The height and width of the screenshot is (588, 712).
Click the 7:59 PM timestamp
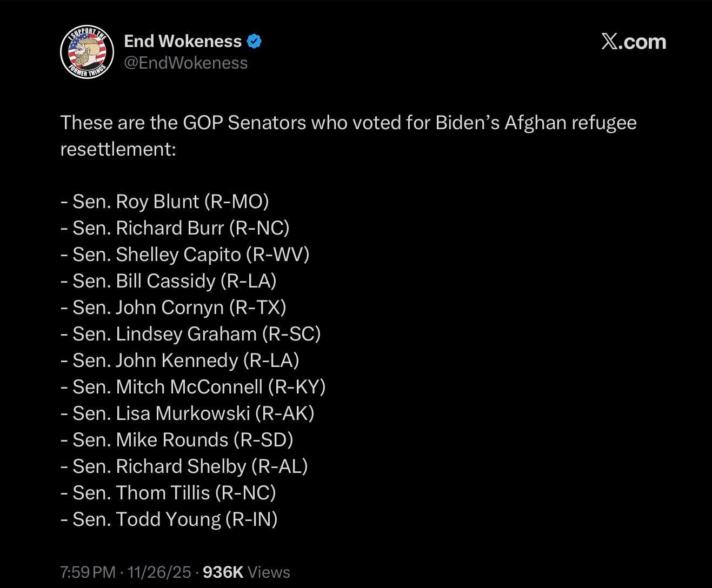88,572
